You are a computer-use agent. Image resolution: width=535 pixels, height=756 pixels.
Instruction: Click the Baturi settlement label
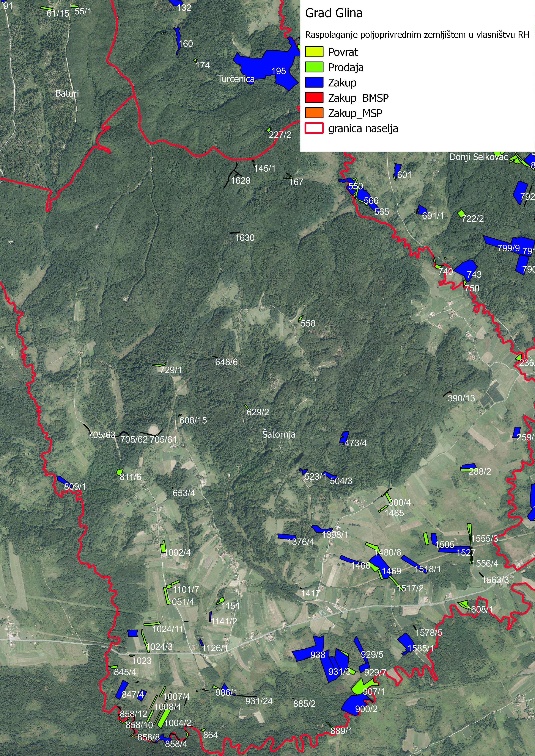point(67,94)
